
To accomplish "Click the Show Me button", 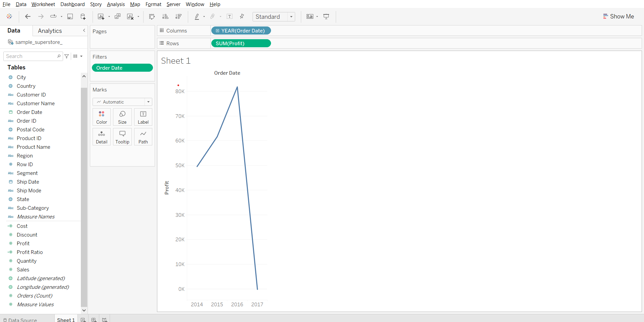I will pyautogui.click(x=618, y=16).
